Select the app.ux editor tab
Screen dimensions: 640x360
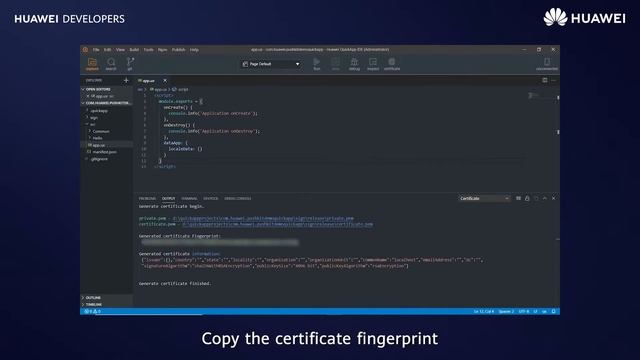pyautogui.click(x=149, y=81)
